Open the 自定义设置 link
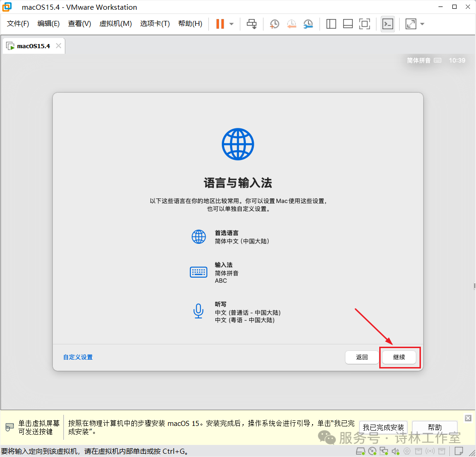Screen dimensions: 476x457 coord(78,357)
